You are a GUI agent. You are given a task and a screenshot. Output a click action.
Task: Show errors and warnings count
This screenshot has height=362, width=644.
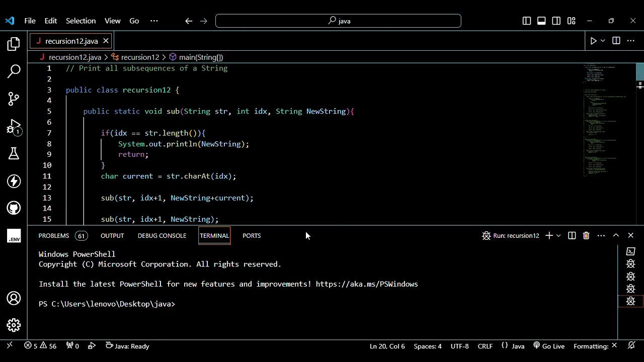tap(40, 346)
